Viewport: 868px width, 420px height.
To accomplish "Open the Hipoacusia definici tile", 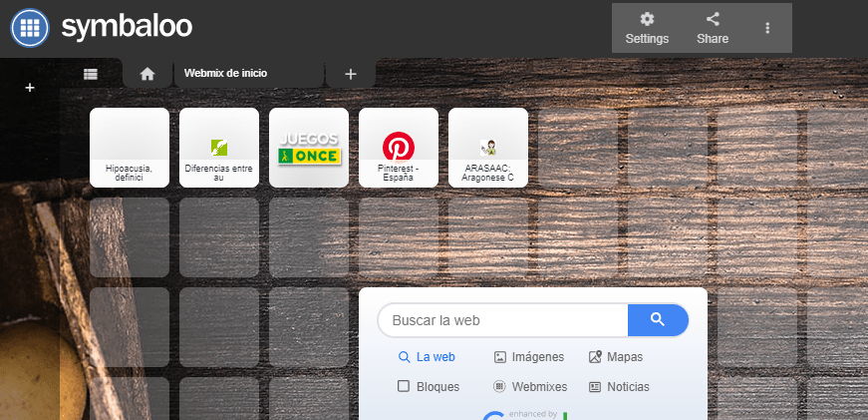I will tap(130, 148).
